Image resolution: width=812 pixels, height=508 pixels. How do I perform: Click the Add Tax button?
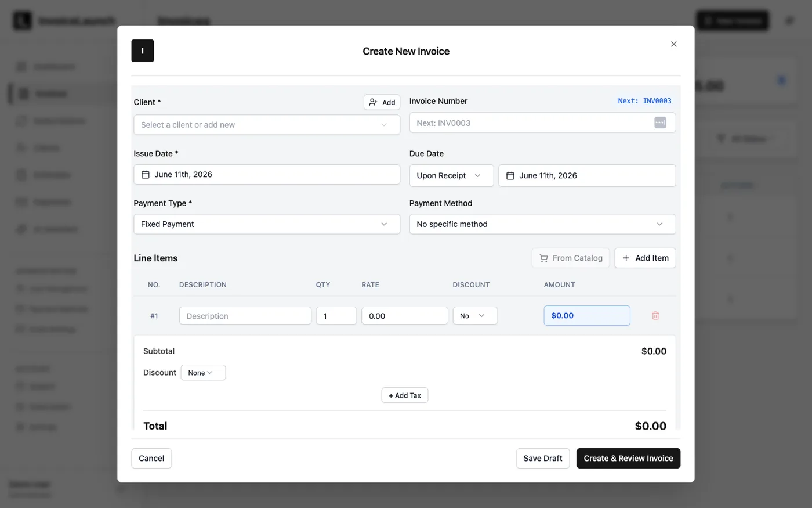pyautogui.click(x=405, y=395)
